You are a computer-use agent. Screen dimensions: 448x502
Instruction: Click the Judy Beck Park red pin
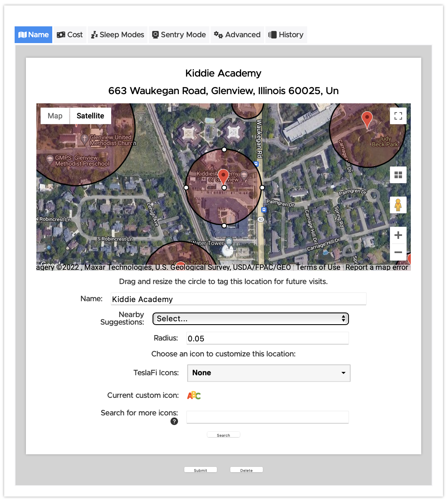click(x=367, y=119)
